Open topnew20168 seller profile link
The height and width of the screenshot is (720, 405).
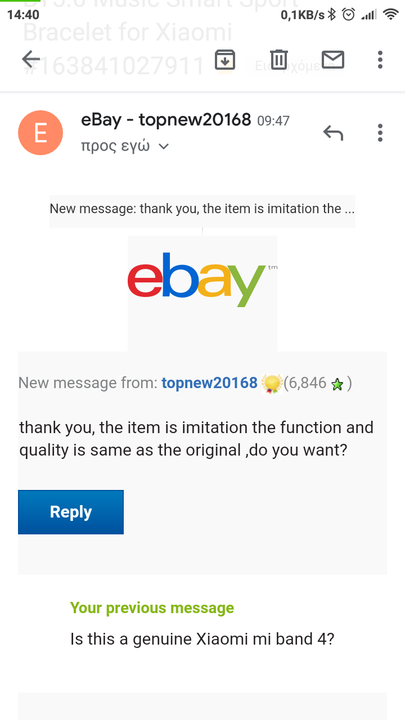(209, 382)
